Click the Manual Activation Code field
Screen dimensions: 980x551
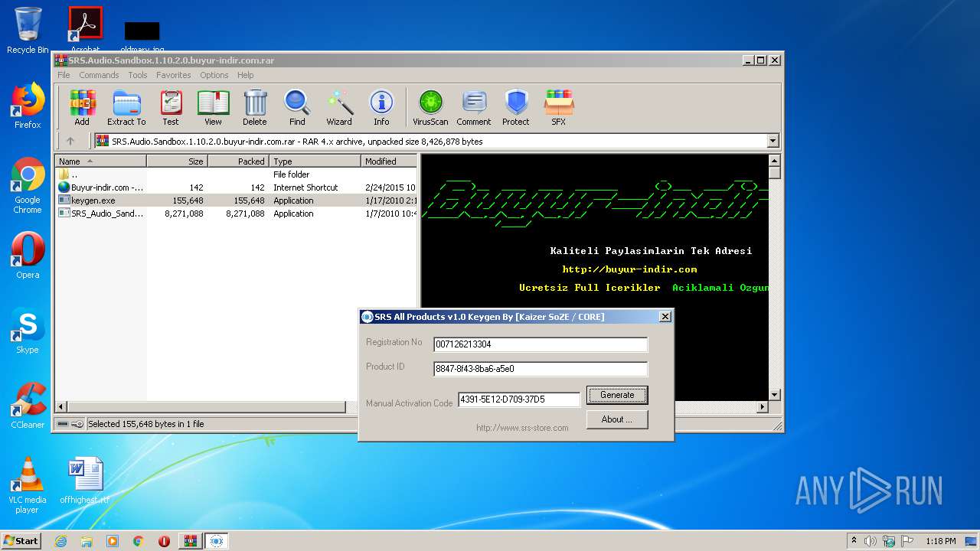point(519,399)
